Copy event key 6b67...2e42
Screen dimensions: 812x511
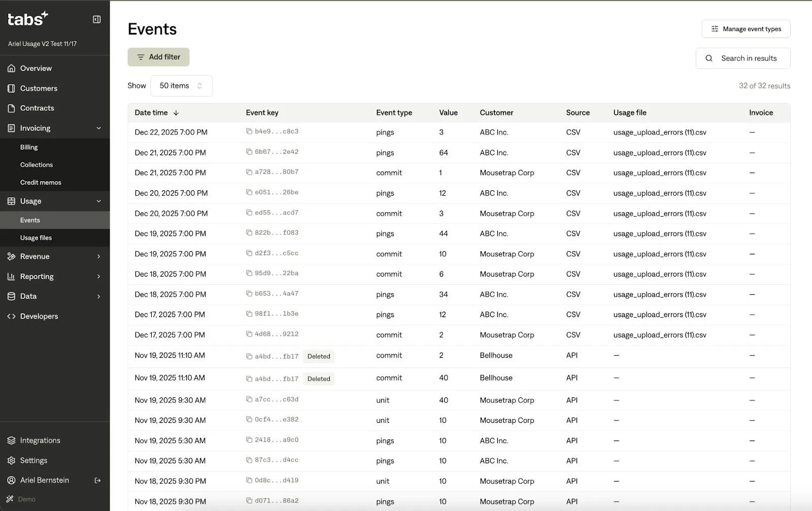coord(249,152)
